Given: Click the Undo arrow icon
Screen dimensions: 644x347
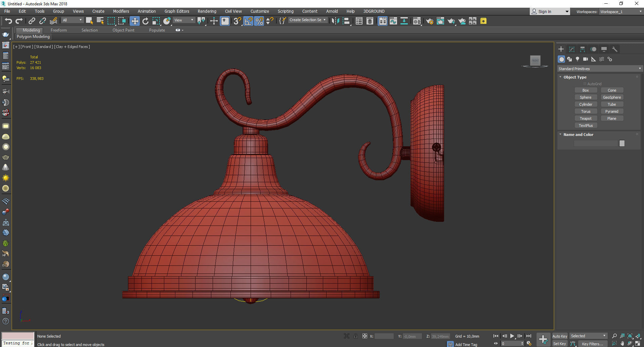Looking at the screenshot, I should (x=8, y=21).
